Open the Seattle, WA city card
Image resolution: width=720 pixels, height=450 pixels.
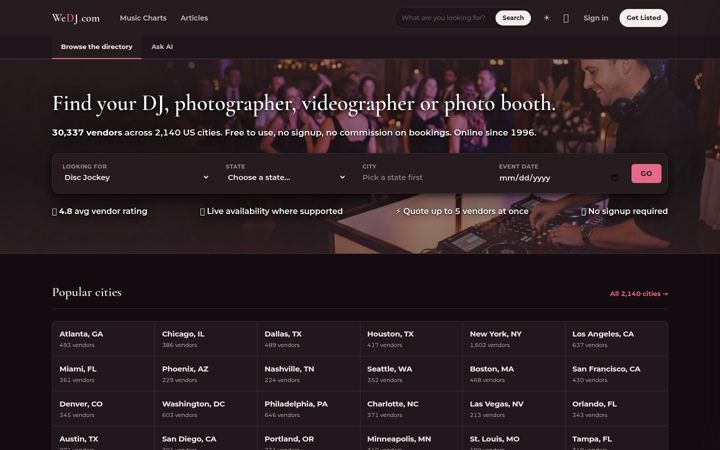[411, 374]
